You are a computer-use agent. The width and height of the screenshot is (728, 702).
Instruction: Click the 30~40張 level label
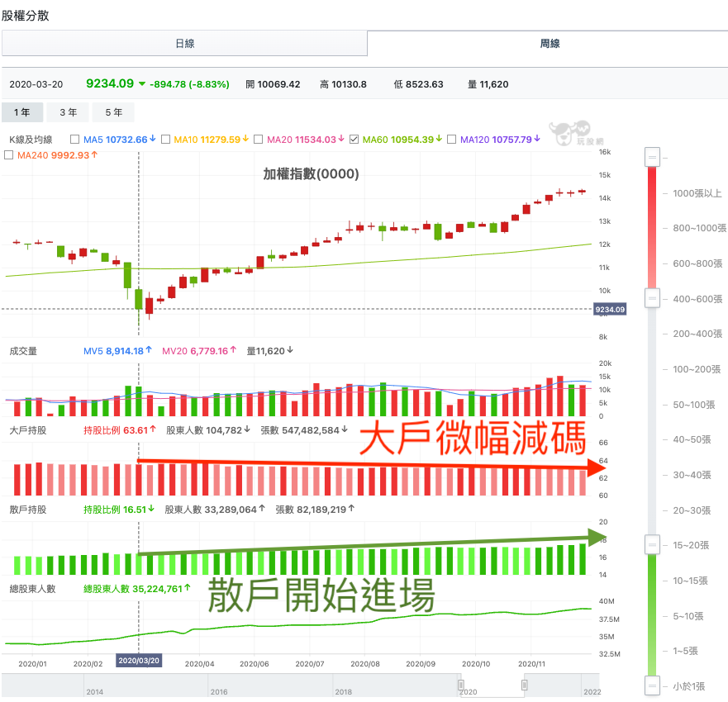[692, 475]
